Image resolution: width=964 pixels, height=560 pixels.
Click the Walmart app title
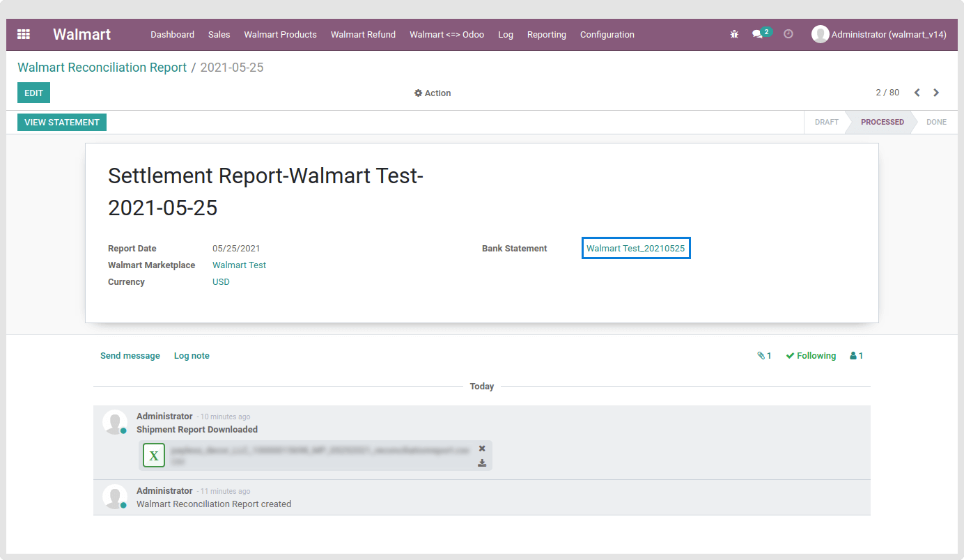pyautogui.click(x=81, y=34)
